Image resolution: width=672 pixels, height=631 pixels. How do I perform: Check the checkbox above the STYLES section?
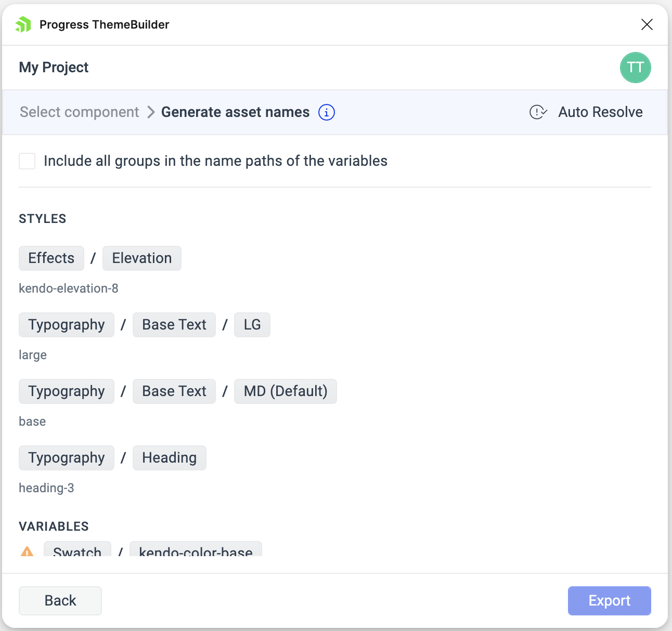coord(27,161)
